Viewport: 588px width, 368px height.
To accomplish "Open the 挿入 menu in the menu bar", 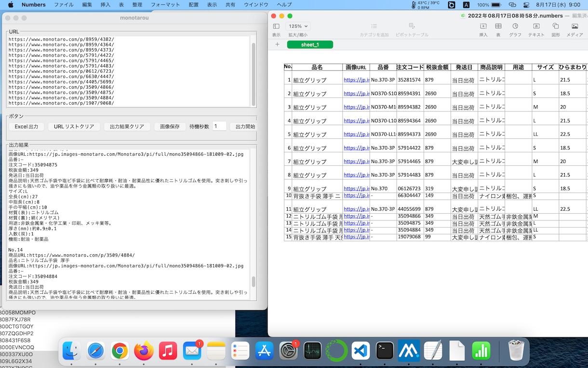I will pos(105,5).
